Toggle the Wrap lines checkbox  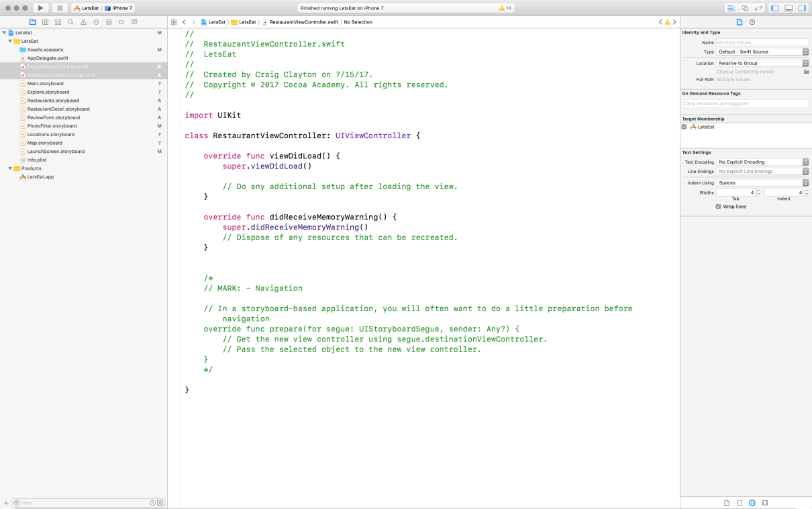click(x=719, y=207)
